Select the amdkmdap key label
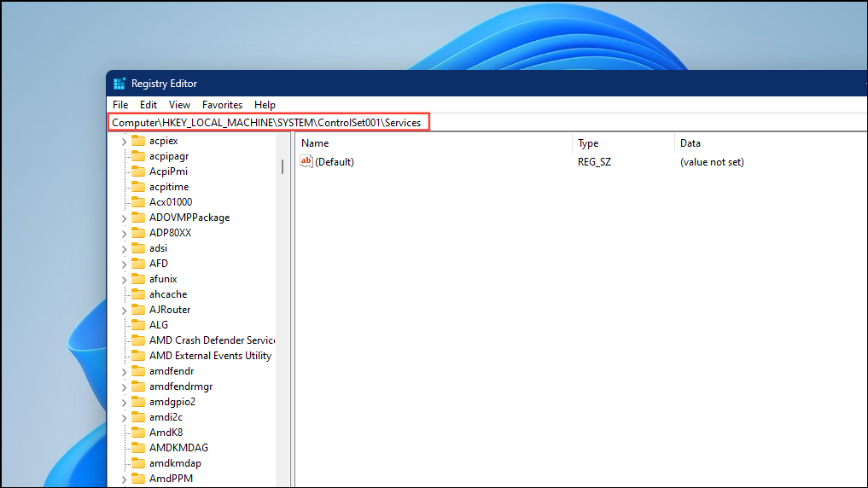 click(x=175, y=463)
